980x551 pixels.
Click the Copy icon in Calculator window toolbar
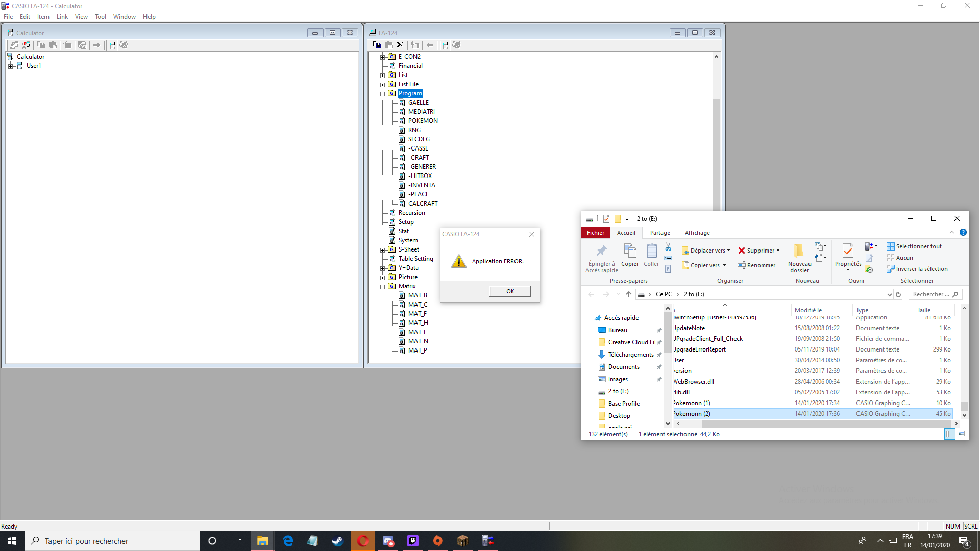[x=41, y=45]
